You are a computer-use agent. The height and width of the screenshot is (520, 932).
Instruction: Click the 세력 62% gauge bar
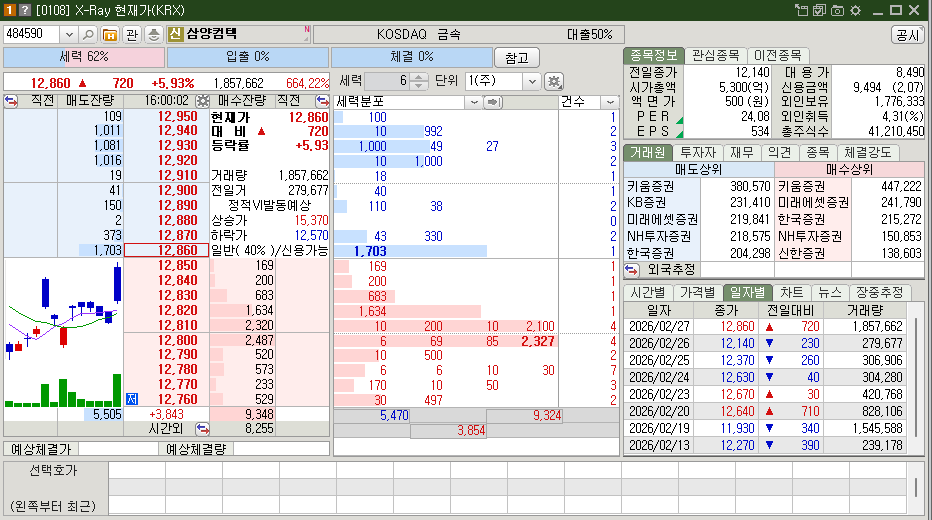click(84, 57)
